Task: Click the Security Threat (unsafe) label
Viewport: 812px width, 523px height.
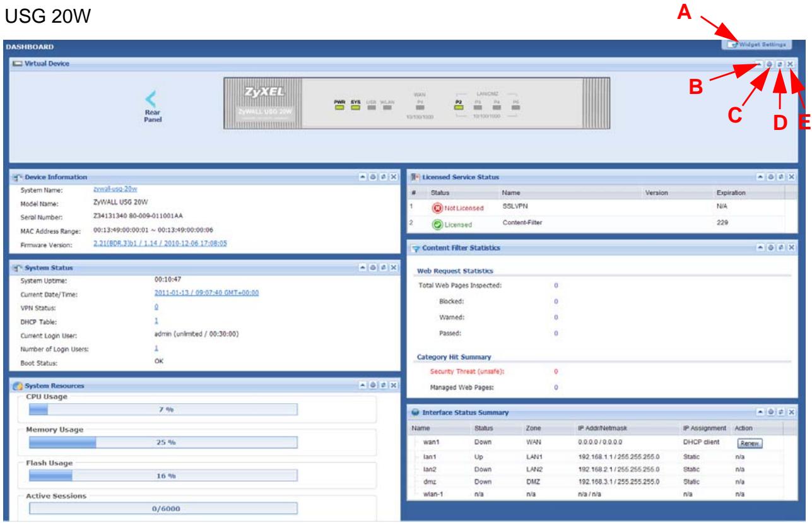Action: [x=466, y=371]
